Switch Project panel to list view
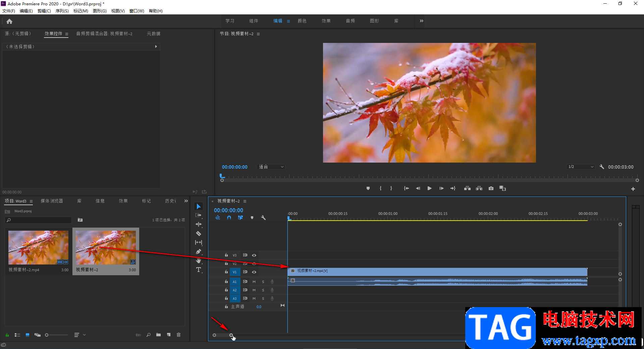This screenshot has height=349, width=644. click(17, 335)
